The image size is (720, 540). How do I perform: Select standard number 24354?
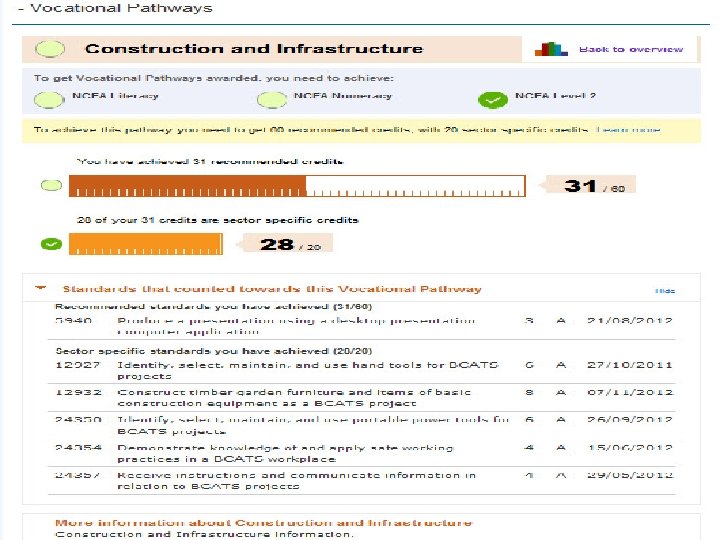click(78, 447)
